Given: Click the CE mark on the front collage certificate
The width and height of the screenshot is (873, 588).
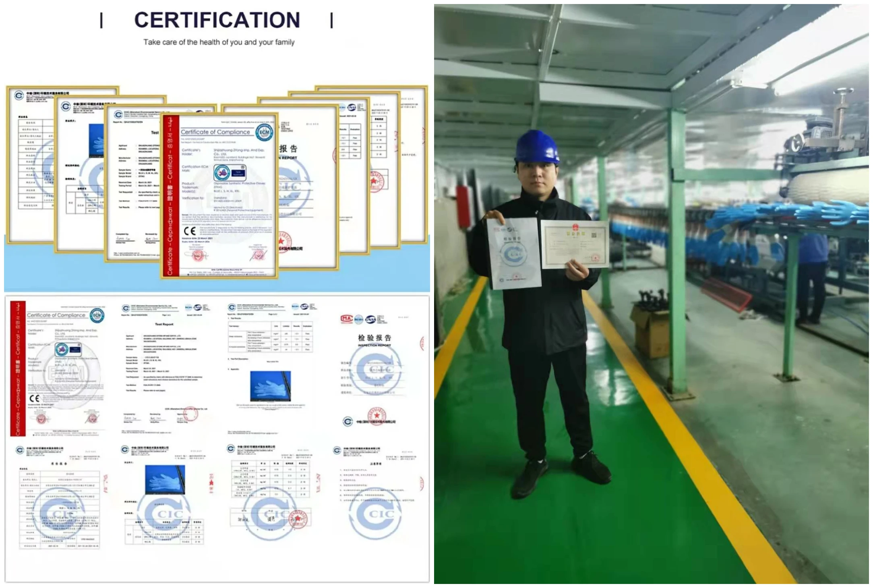Looking at the screenshot, I should (x=190, y=231).
